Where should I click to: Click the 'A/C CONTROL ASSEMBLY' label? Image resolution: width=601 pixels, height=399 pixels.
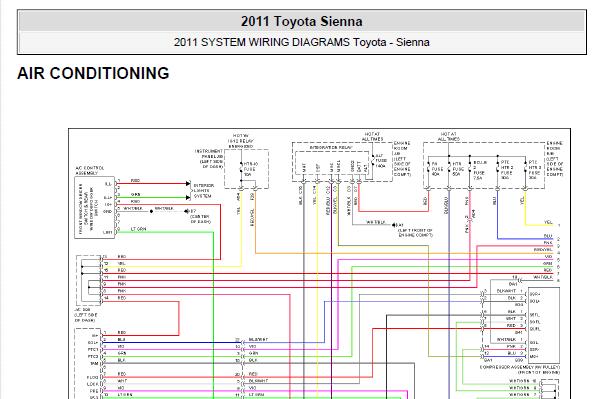90,171
